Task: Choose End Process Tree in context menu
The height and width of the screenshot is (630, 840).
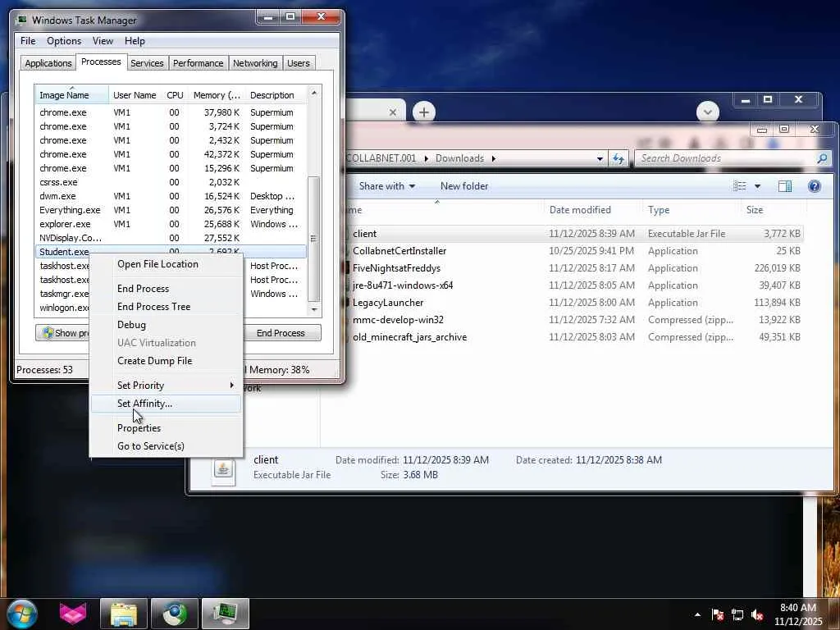Action: 166,307
